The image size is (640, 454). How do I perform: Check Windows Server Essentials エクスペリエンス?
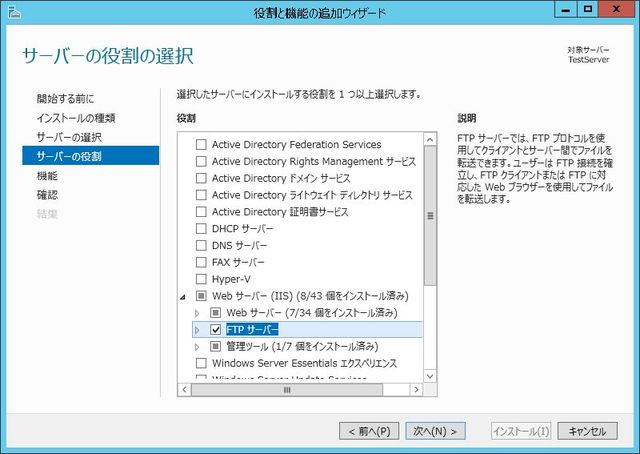click(201, 363)
